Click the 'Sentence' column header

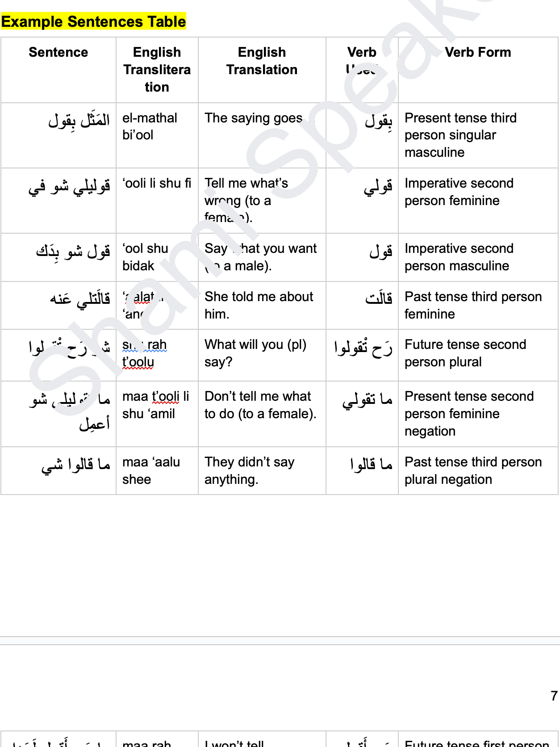pyautogui.click(x=59, y=52)
